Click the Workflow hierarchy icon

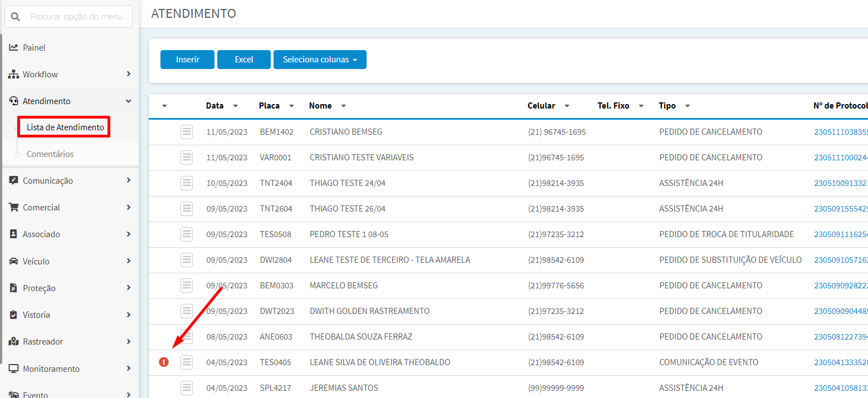14,74
